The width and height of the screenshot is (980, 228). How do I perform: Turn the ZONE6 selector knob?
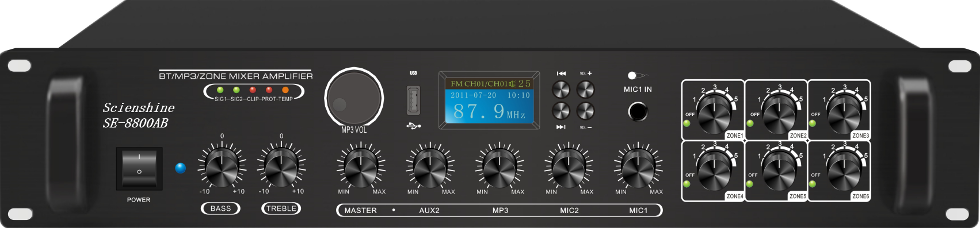(x=844, y=171)
